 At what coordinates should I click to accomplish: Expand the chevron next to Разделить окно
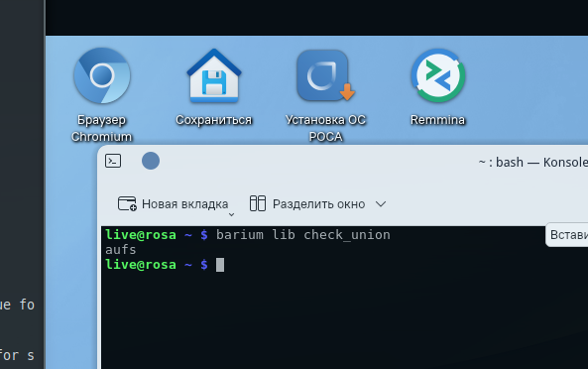[381, 204]
